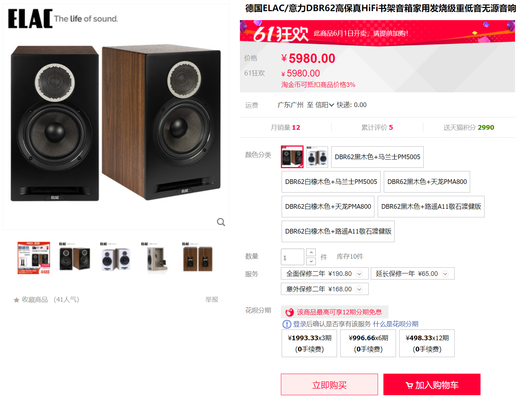Screen dimensions: 519x420
Task: Open the 累计评价 reviews tab
Action: (377, 128)
